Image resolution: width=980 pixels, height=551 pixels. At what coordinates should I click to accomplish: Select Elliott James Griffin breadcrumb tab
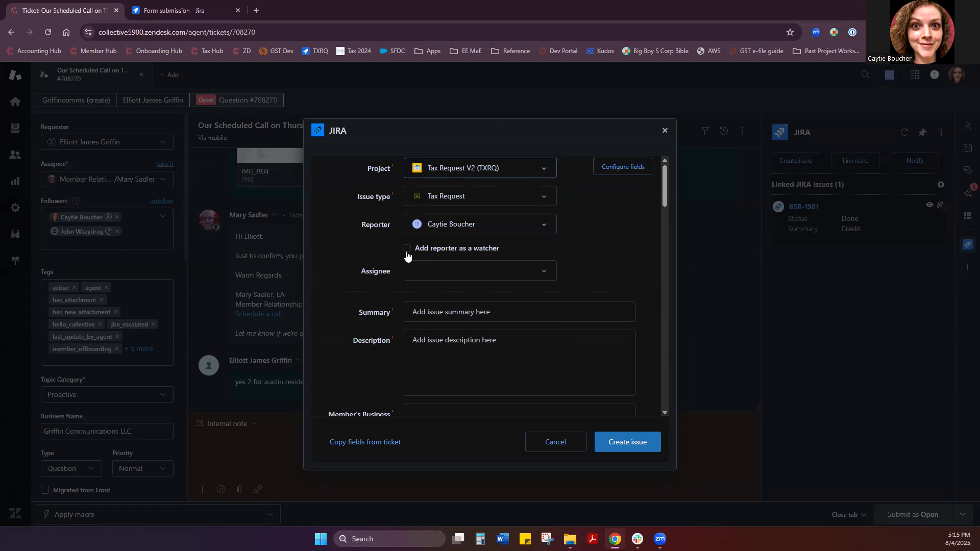tap(153, 100)
